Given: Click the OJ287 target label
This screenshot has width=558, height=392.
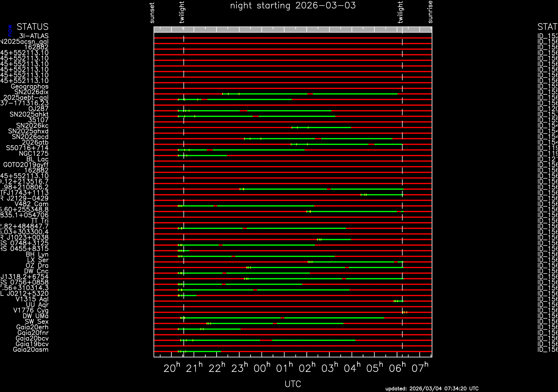Looking at the screenshot, I should click(x=38, y=109).
